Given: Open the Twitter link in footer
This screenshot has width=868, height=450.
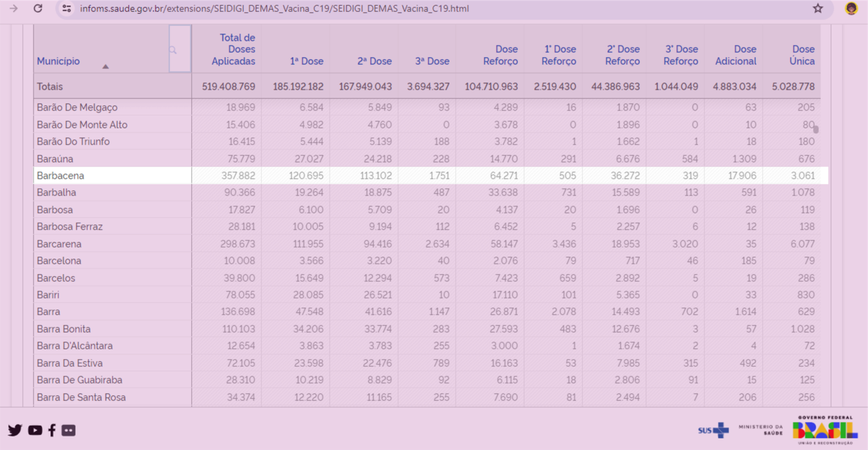Looking at the screenshot, I should click(x=15, y=430).
